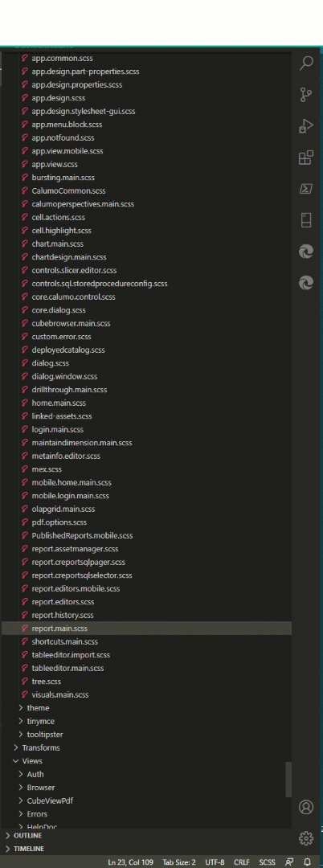Viewport: 323px width, 868px height.
Task: Click the Sass icon beside app.common.scss
Action: [x=24, y=58]
